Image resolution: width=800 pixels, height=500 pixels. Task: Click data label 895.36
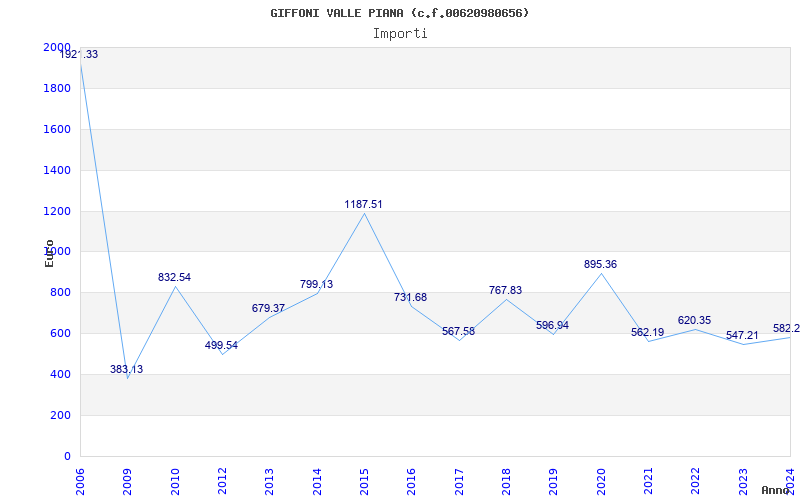601,264
